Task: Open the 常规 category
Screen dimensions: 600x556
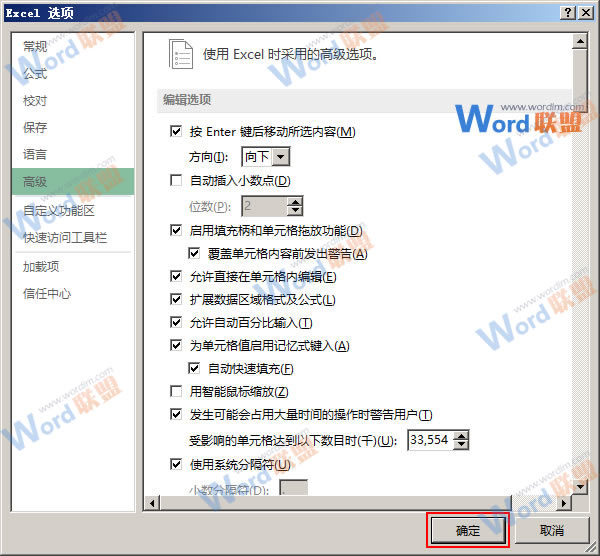Action: [x=35, y=46]
